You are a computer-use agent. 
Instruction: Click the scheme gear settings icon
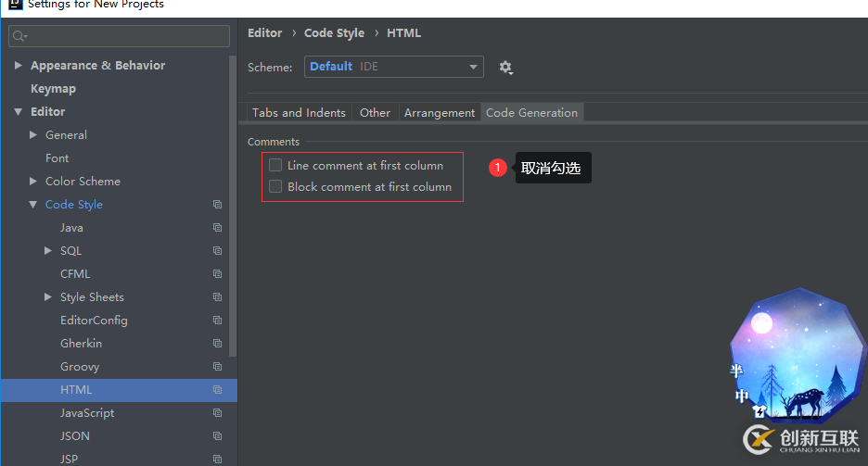pyautogui.click(x=505, y=68)
